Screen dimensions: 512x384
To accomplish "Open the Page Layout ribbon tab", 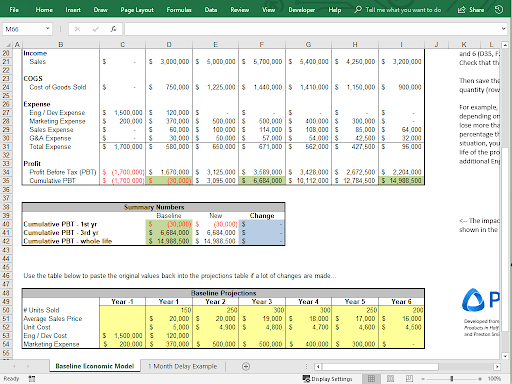I will pyautogui.click(x=137, y=10).
